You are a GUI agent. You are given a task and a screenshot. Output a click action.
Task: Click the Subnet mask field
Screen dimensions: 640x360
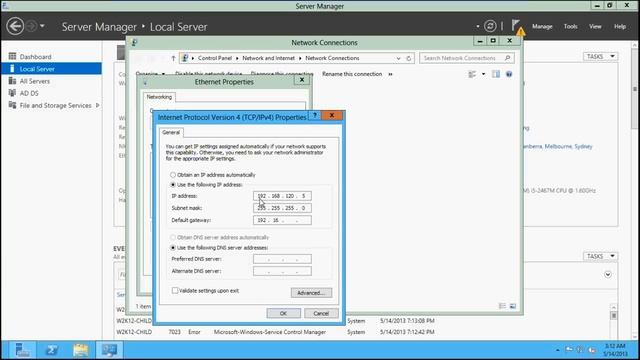tap(282, 208)
